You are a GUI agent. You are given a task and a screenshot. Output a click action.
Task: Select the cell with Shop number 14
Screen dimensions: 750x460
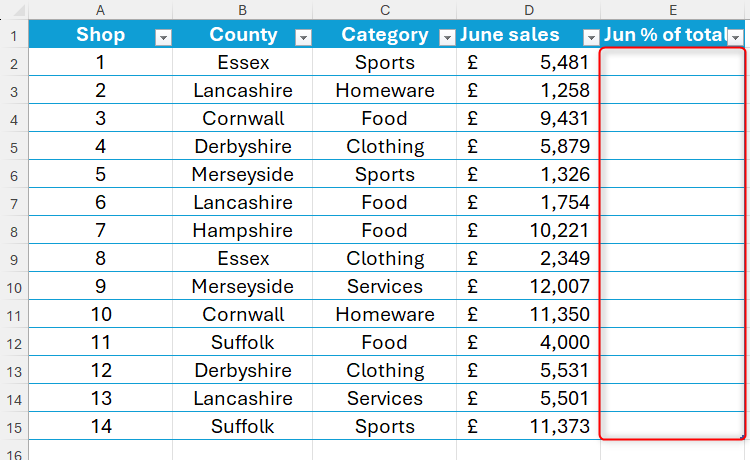(x=100, y=426)
